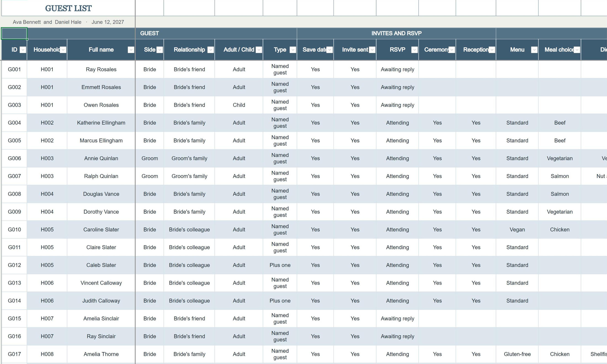The image size is (607, 364).
Task: Select Douglas Vance's Ceremony Yes cell
Action: coord(437,194)
